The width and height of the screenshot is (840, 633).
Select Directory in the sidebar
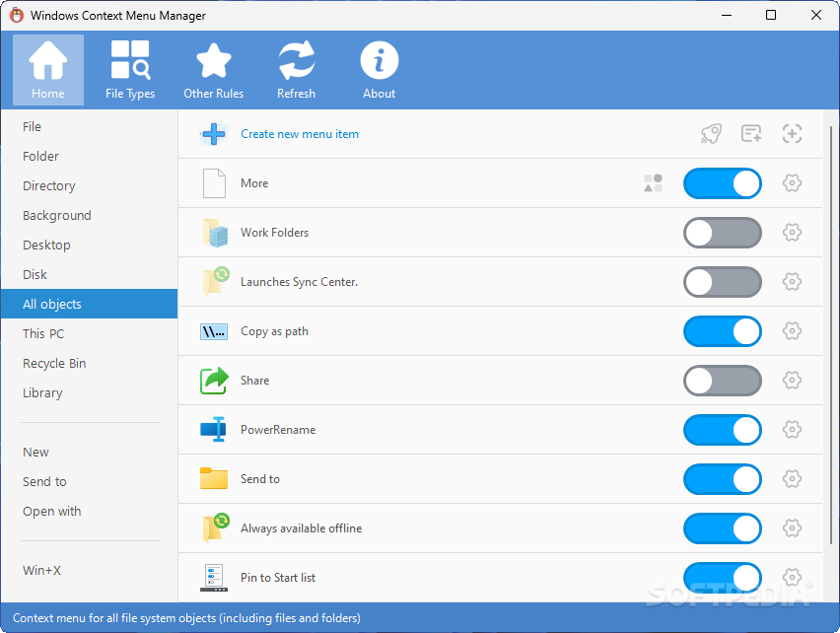89,185
